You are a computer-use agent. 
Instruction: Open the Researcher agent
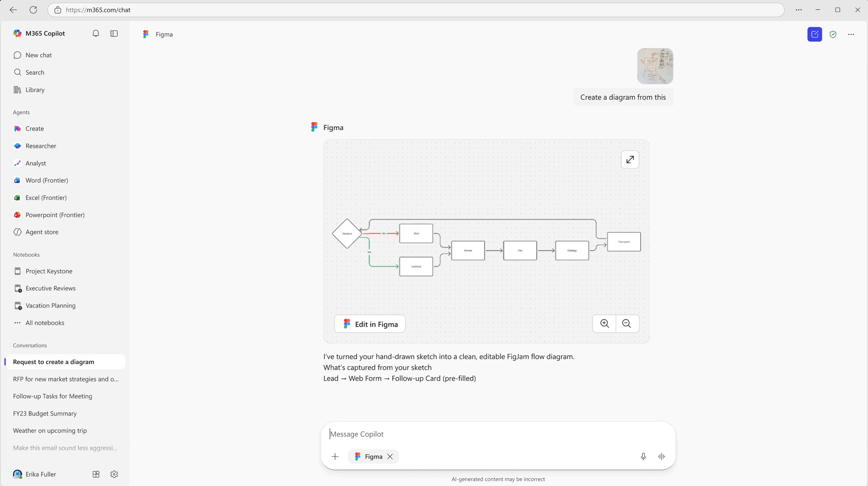click(41, 145)
